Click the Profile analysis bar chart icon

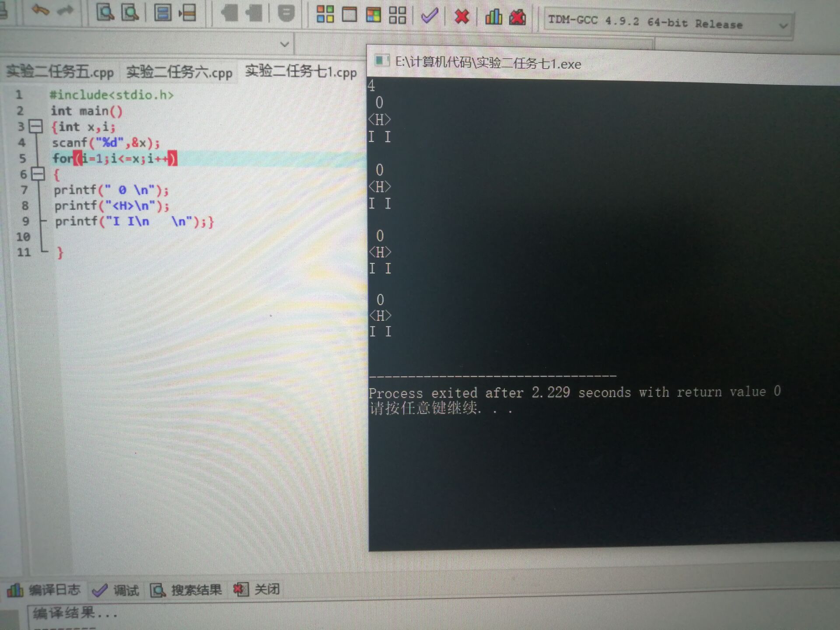(x=493, y=17)
